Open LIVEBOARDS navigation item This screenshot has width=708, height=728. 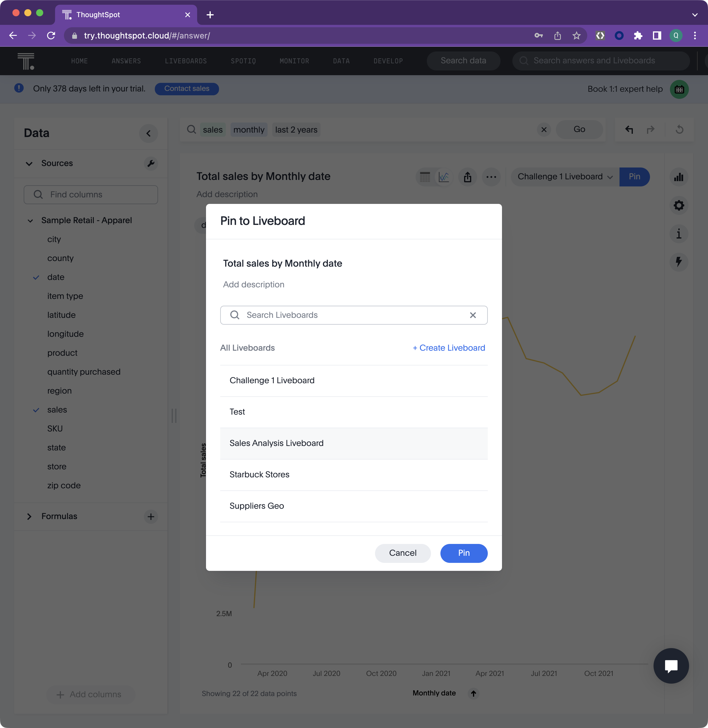point(186,61)
